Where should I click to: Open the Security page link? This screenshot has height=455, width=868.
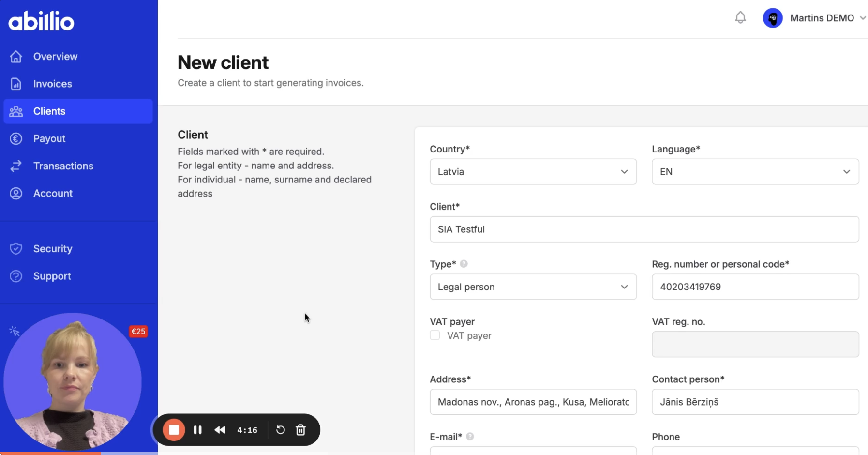point(53,249)
